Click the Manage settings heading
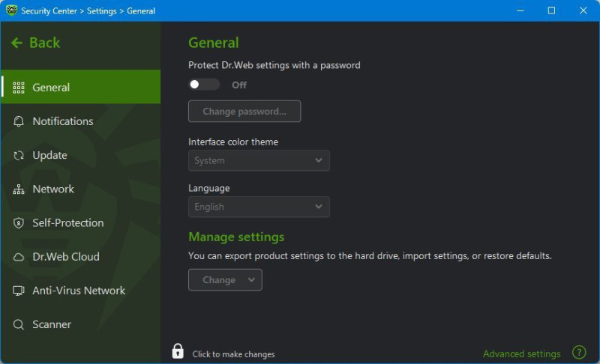 236,237
